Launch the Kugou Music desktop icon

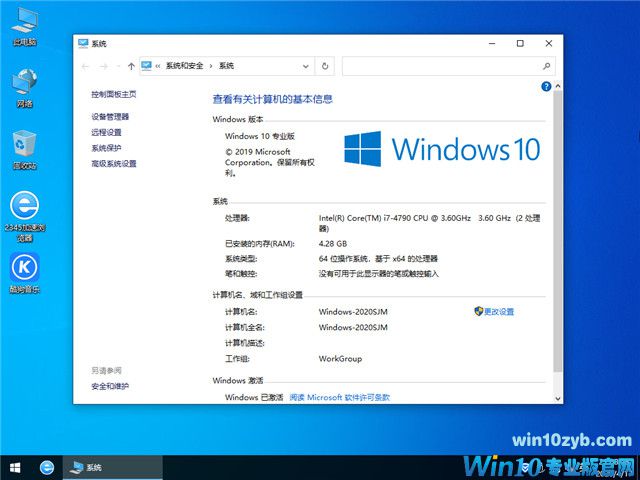(24, 273)
